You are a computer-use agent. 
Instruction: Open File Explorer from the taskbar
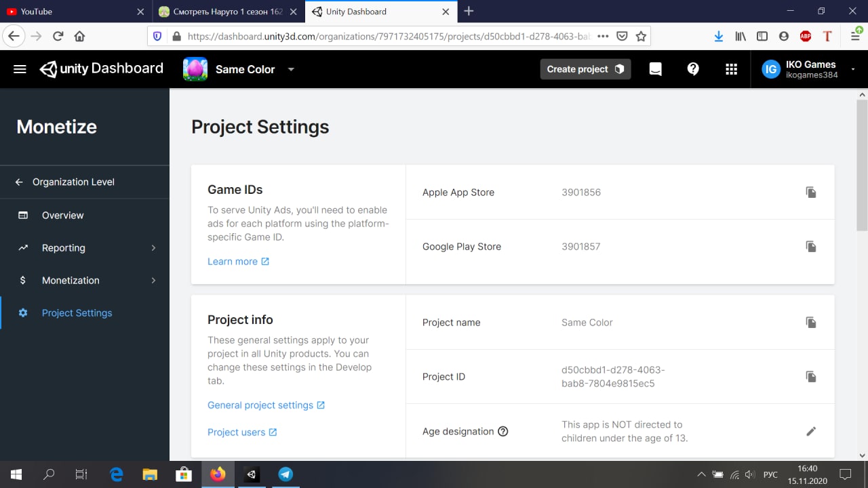150,474
